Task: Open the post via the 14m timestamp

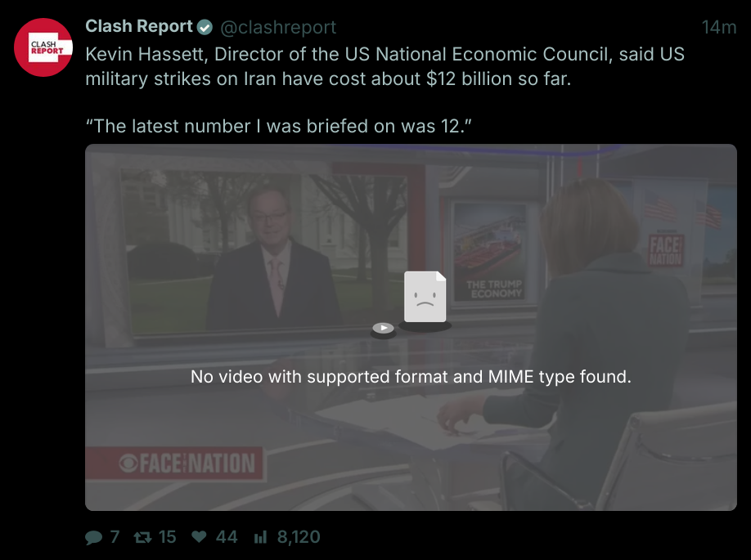Action: [x=718, y=28]
